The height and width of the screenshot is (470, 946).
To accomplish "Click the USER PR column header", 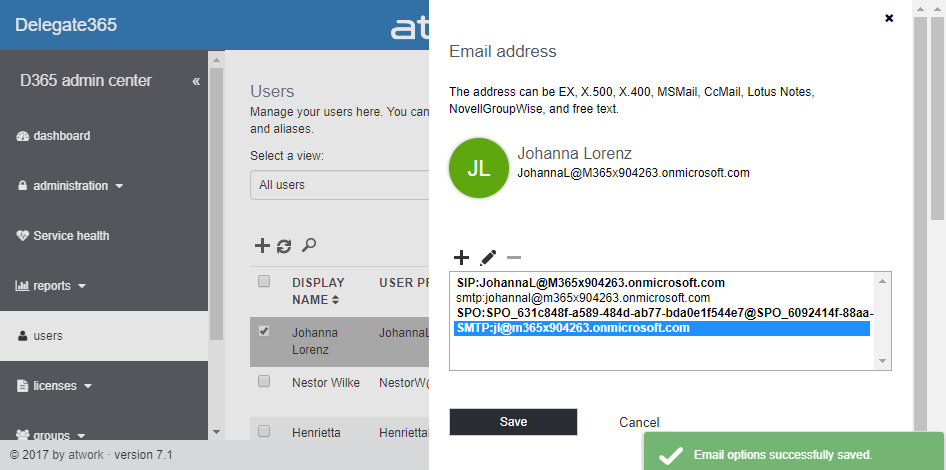I will coord(404,282).
